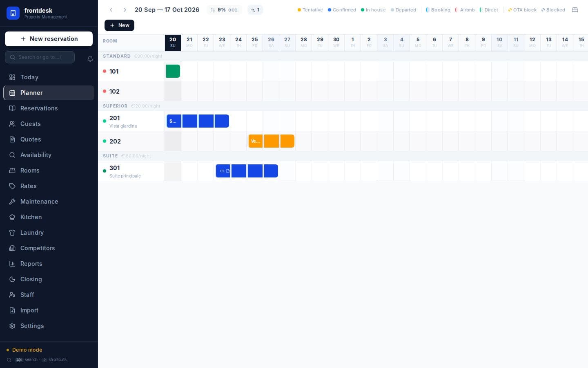Open the Laundry section
588x368 pixels.
click(x=49, y=233)
